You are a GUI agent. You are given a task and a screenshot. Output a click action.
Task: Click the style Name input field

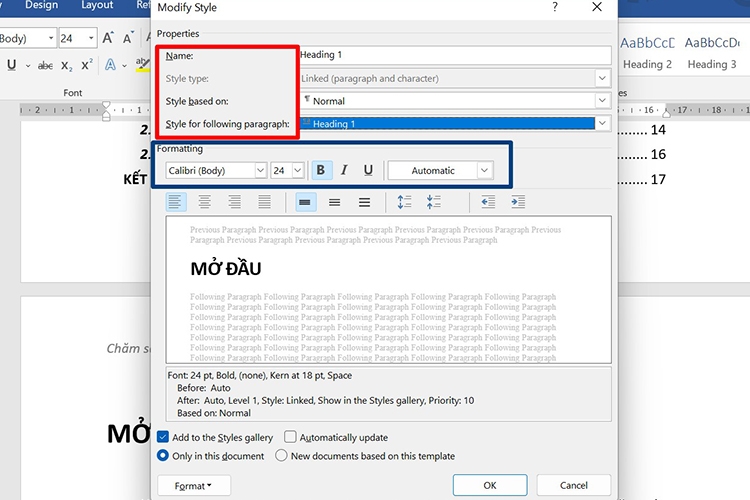(455, 55)
